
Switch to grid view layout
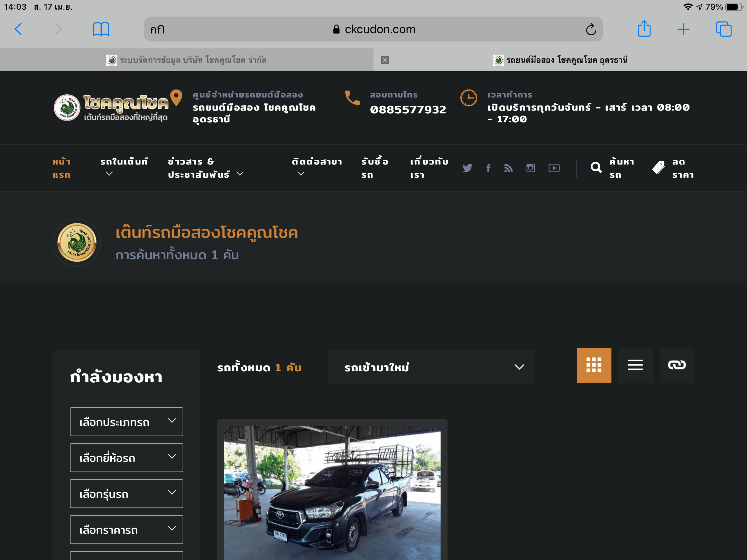[x=594, y=365]
